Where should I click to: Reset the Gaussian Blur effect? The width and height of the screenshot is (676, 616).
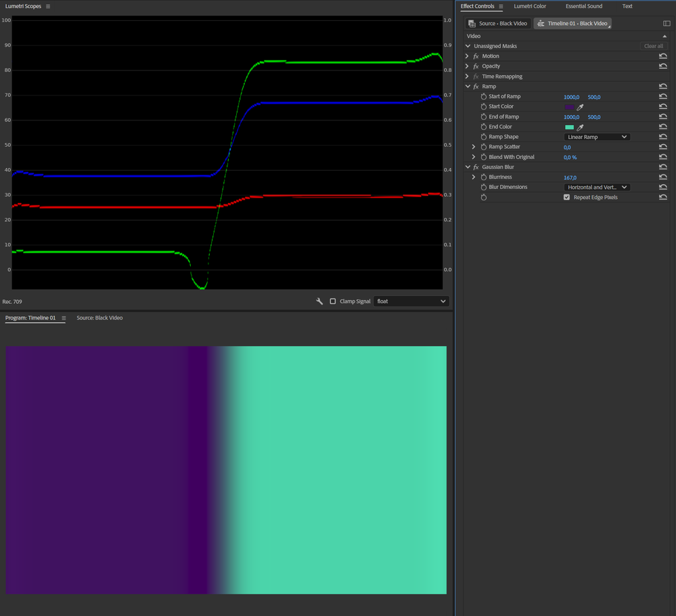tap(663, 167)
